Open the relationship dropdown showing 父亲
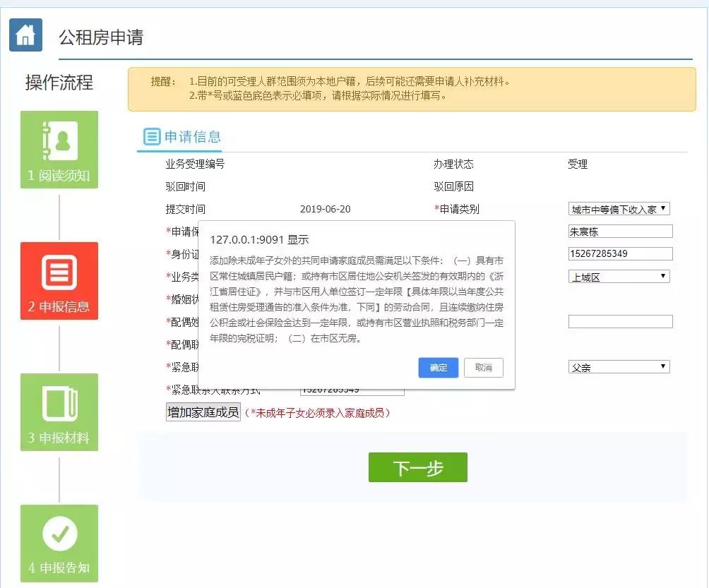Image resolution: width=709 pixels, height=588 pixels. [619, 366]
